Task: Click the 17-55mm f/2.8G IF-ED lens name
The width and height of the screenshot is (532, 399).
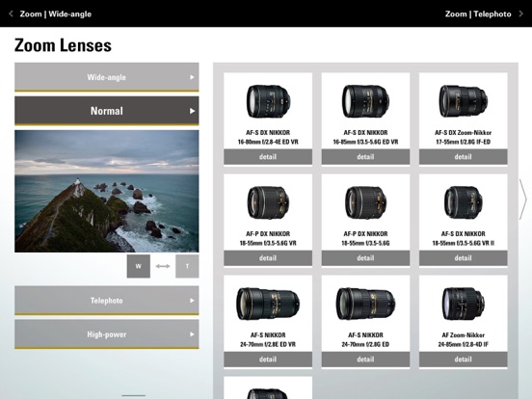Action: click(x=464, y=137)
